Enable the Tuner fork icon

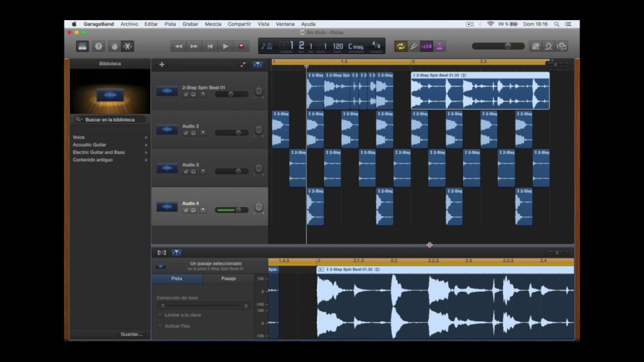(x=414, y=46)
